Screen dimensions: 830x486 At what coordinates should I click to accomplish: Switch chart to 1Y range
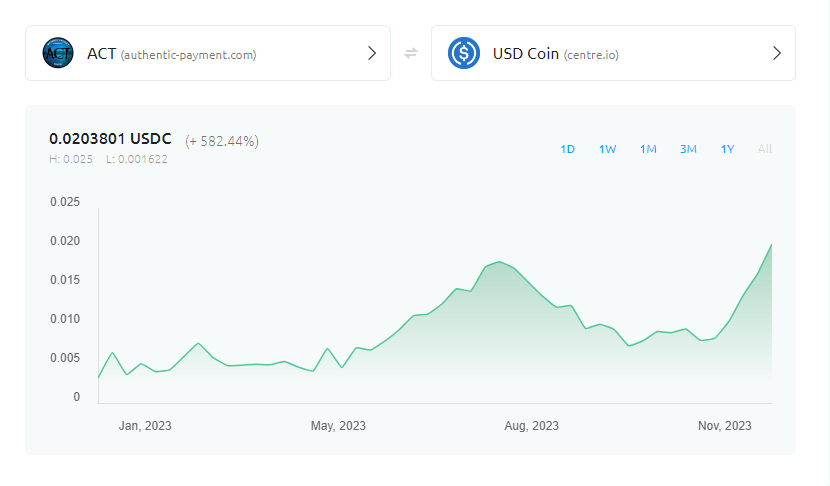tap(727, 149)
